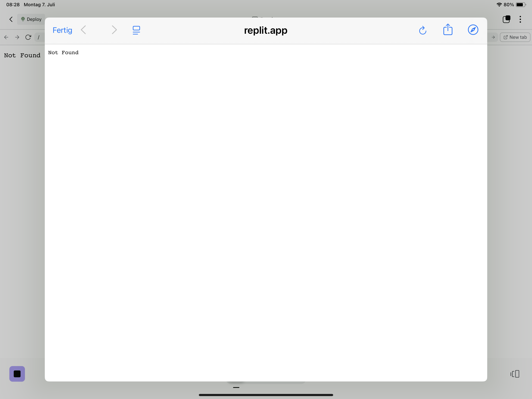
Task: Open the overlapping windows switcher icon
Action: (x=506, y=19)
